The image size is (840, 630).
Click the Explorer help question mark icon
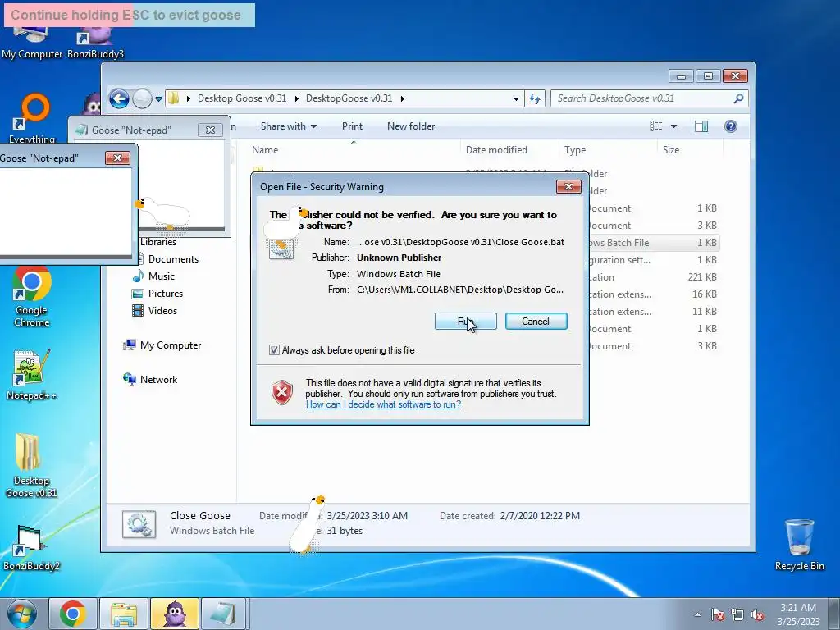tap(730, 126)
